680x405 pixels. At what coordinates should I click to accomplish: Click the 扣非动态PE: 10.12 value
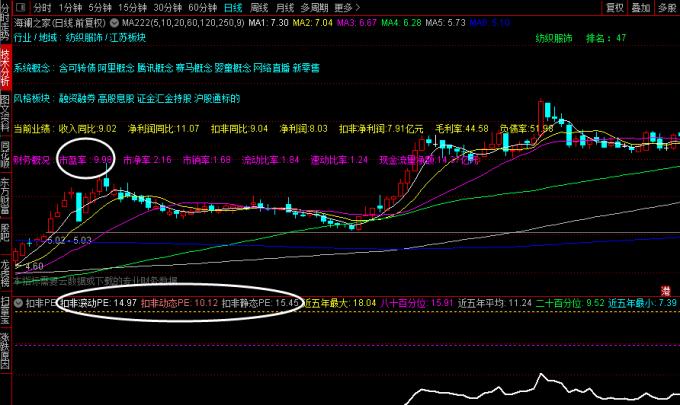[180, 303]
